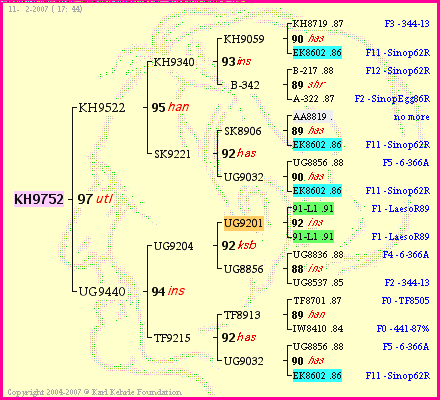440x400 pixels.
Task: Click the 'no more' link
Action: click(411, 117)
